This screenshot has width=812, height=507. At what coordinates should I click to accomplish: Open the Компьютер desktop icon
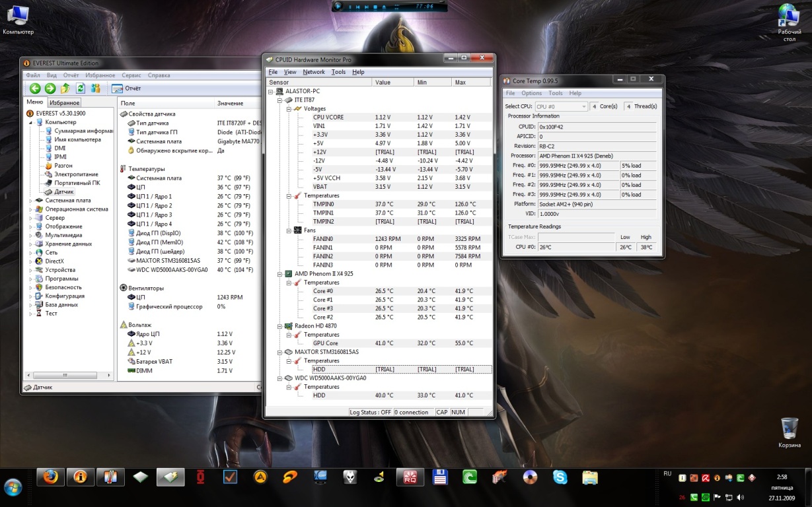[x=18, y=20]
